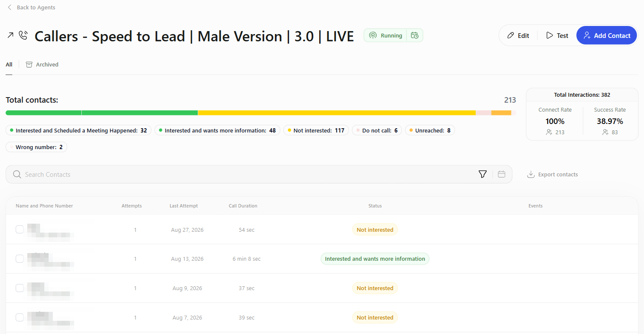
Task: Export contacts using the export button
Action: [x=553, y=174]
